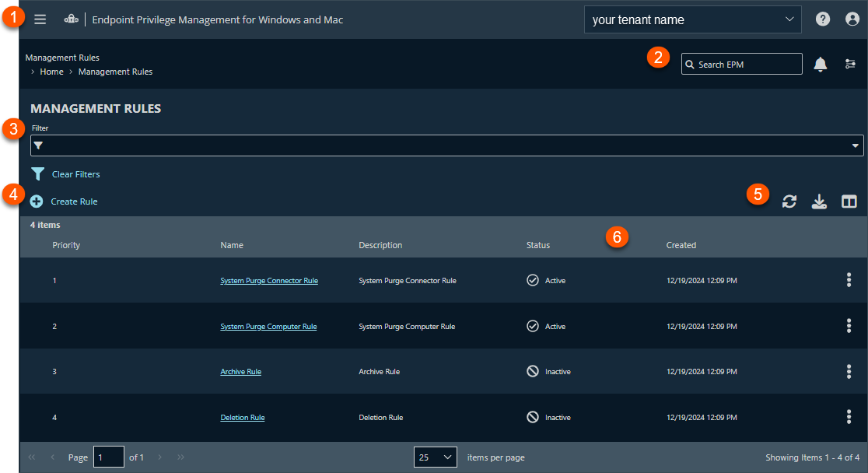Open the actions menu for System Purge Computer Rule
868x473 pixels.
coord(849,326)
